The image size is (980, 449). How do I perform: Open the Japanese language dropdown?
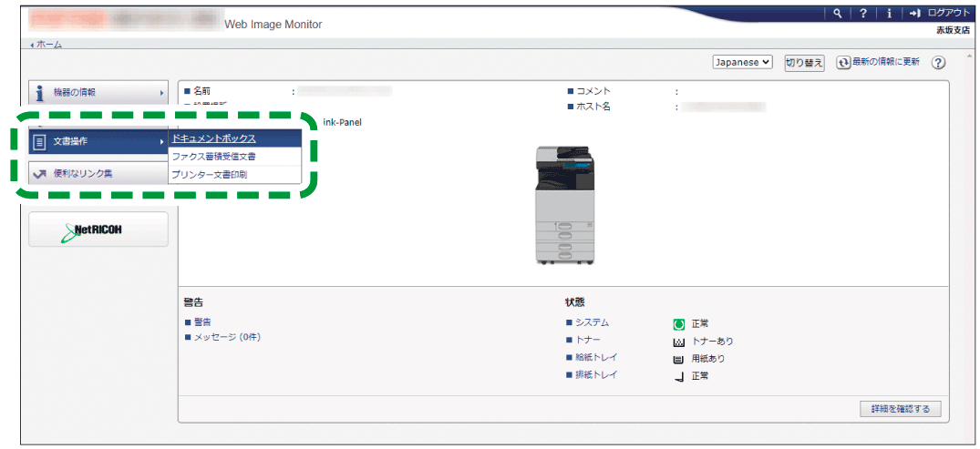pos(742,62)
